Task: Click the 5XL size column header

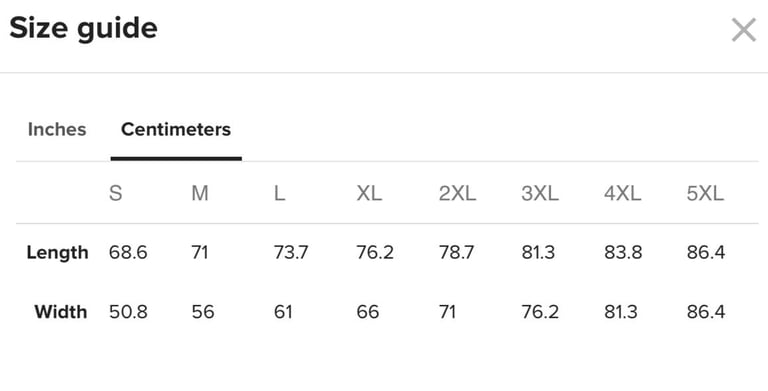Action: pyautogui.click(x=705, y=194)
